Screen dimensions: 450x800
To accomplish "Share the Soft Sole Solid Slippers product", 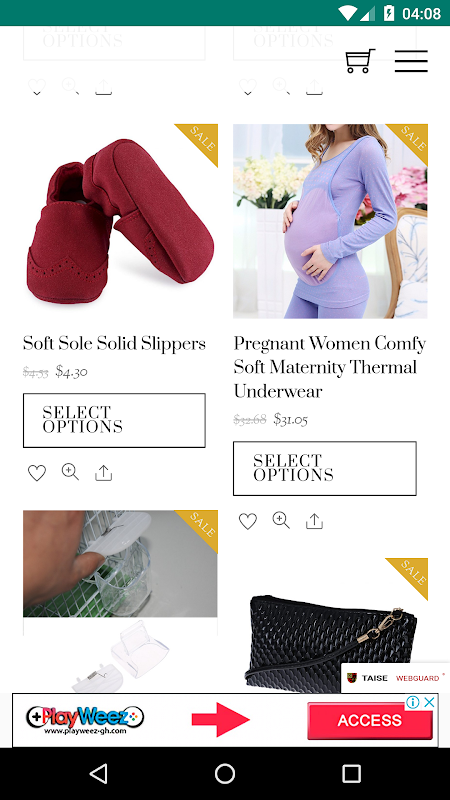I will 104,473.
